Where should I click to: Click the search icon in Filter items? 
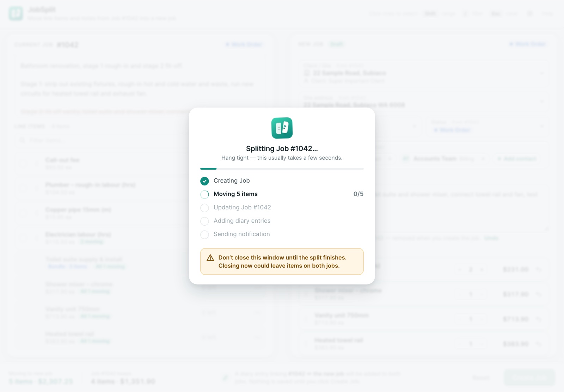pyautogui.click(x=22, y=140)
